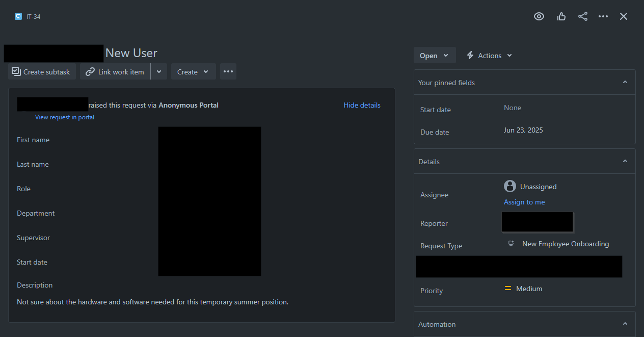Open the ellipsis menu beside Create
644x337 pixels.
pyautogui.click(x=228, y=72)
